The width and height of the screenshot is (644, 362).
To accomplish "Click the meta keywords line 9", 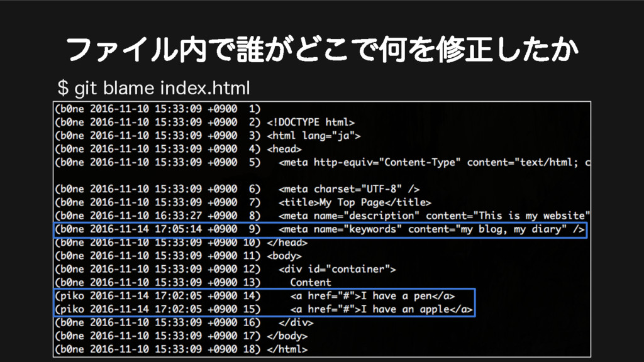I will click(x=320, y=229).
